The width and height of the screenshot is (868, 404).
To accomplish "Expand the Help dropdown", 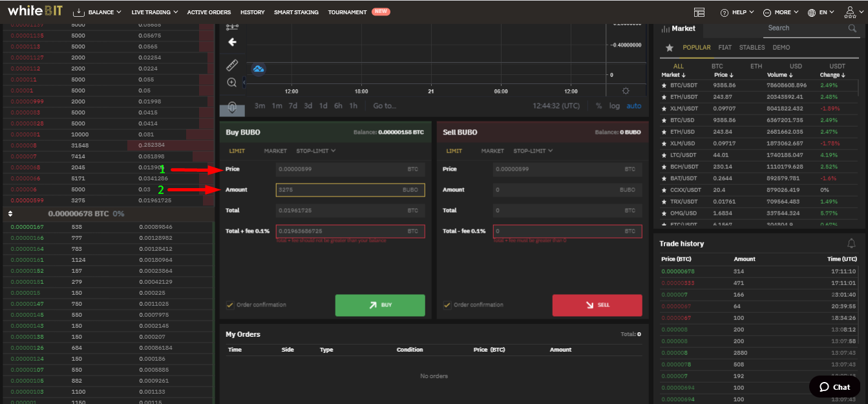I will (x=742, y=12).
